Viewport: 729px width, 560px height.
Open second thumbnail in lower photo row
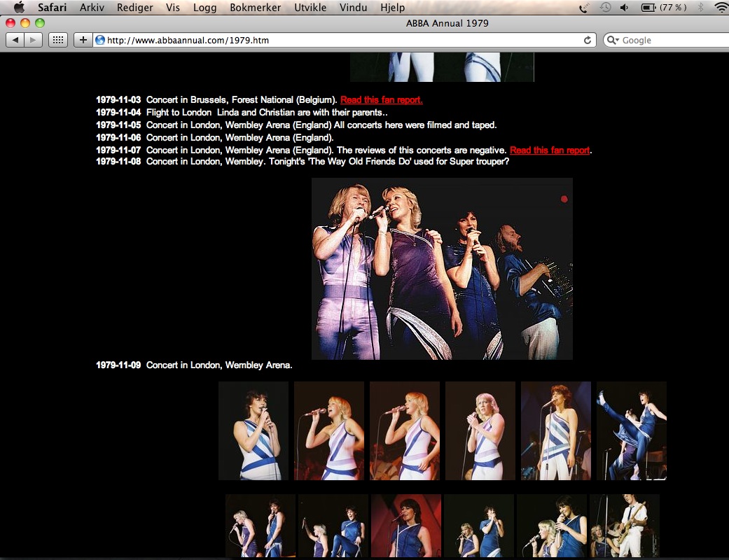[333, 526]
